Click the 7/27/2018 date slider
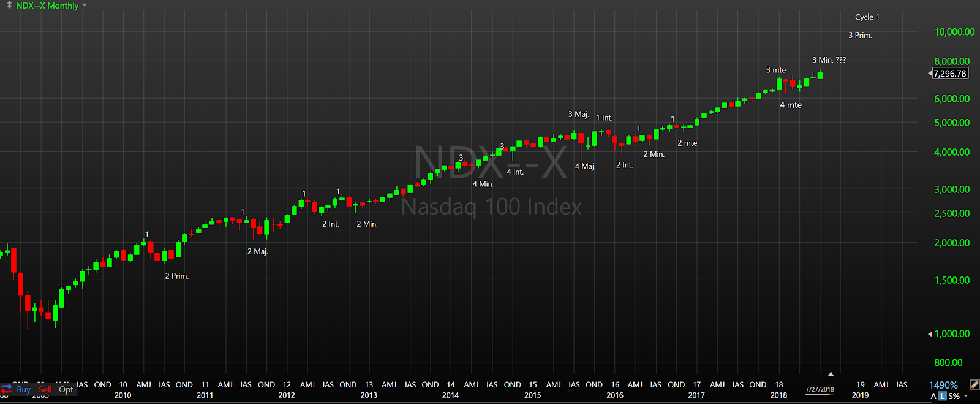Screen dimensions: 980x404 click(x=820, y=390)
